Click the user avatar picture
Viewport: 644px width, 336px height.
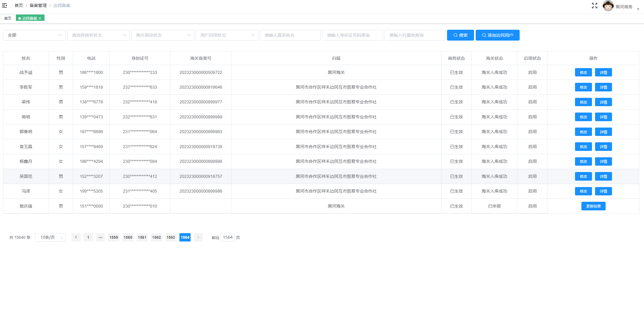click(608, 6)
